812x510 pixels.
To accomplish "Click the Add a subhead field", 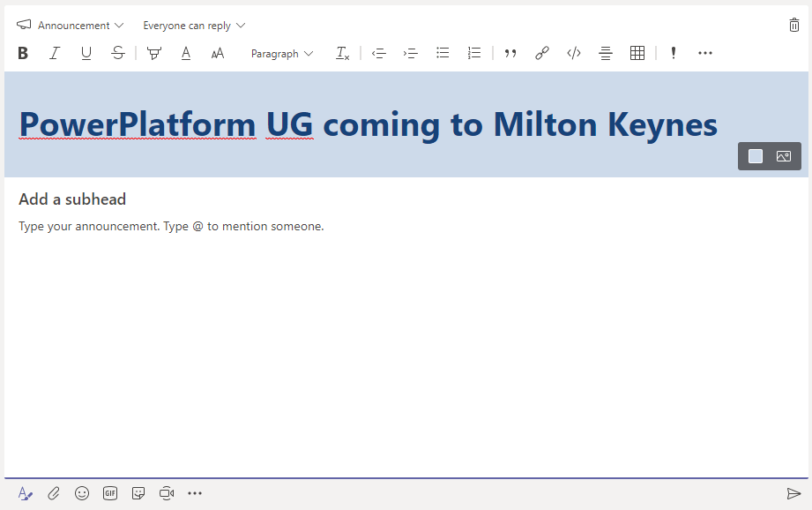I will pyautogui.click(x=72, y=199).
